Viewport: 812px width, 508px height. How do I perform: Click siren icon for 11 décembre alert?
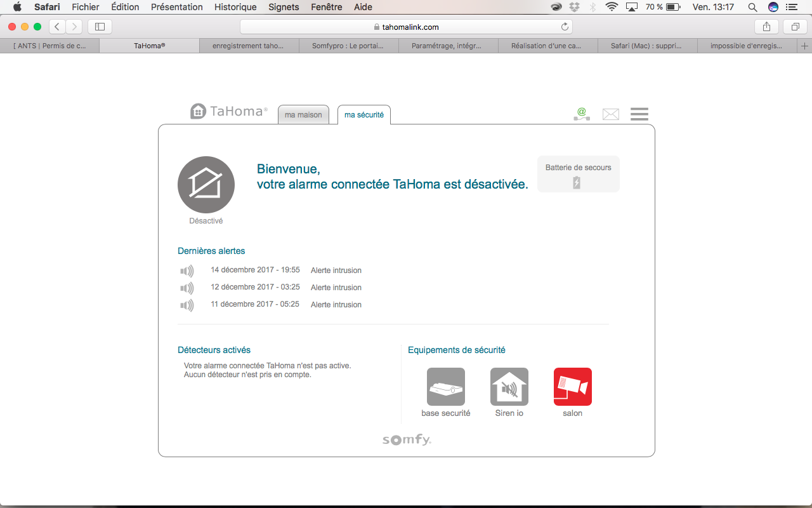[187, 305]
